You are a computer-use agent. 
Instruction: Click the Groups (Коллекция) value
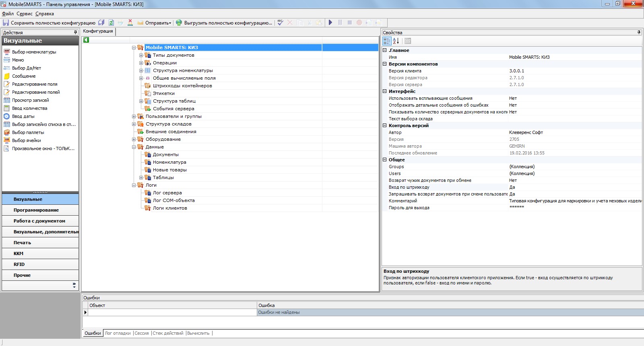tap(575, 167)
